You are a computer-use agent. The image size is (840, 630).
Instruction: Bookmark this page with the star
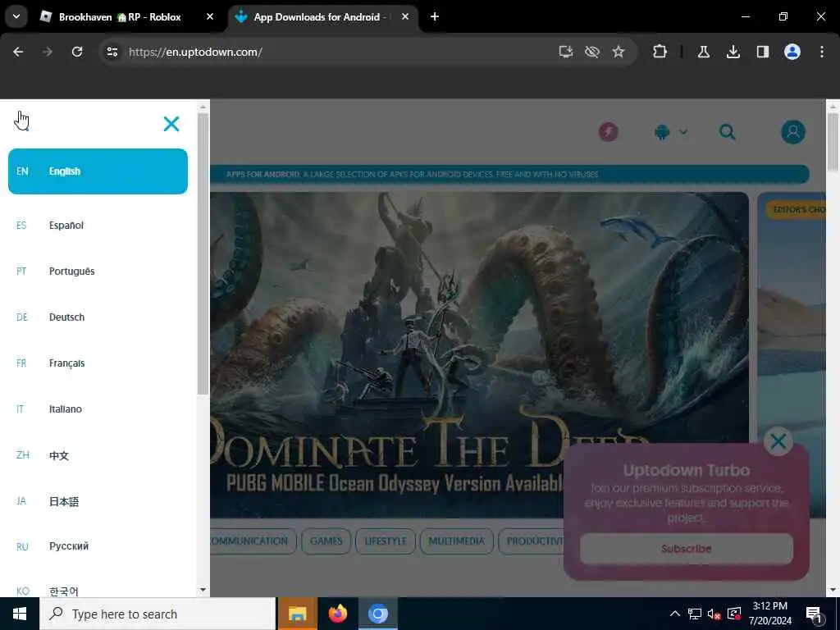tap(619, 52)
